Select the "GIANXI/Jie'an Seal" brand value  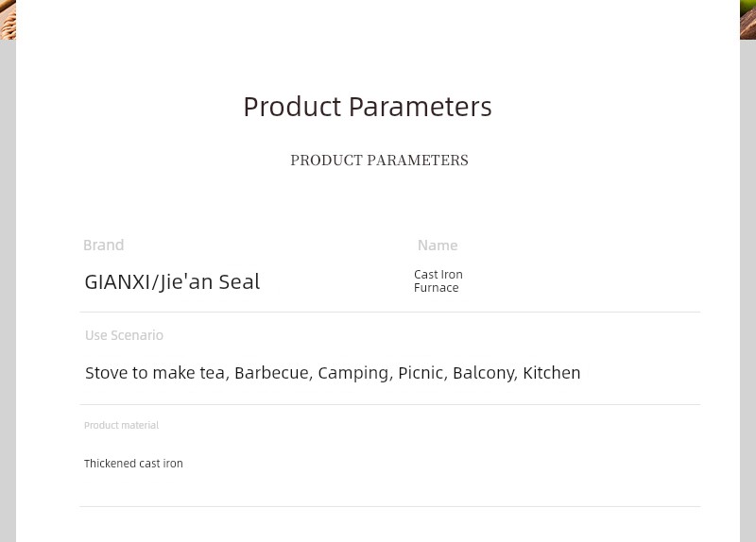click(x=172, y=281)
